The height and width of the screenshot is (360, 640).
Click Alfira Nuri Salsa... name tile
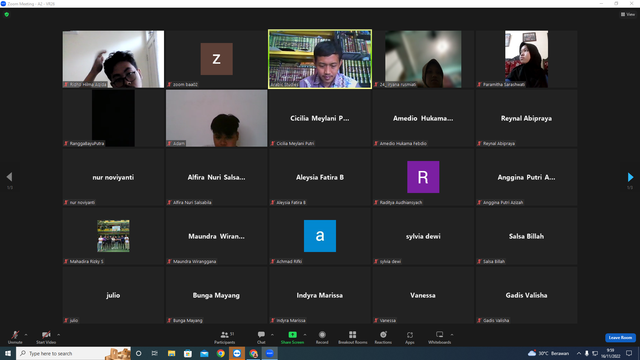(x=217, y=177)
